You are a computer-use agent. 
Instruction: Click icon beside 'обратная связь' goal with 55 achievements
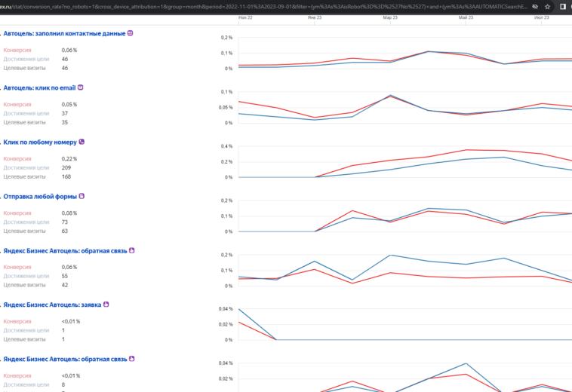click(x=132, y=250)
